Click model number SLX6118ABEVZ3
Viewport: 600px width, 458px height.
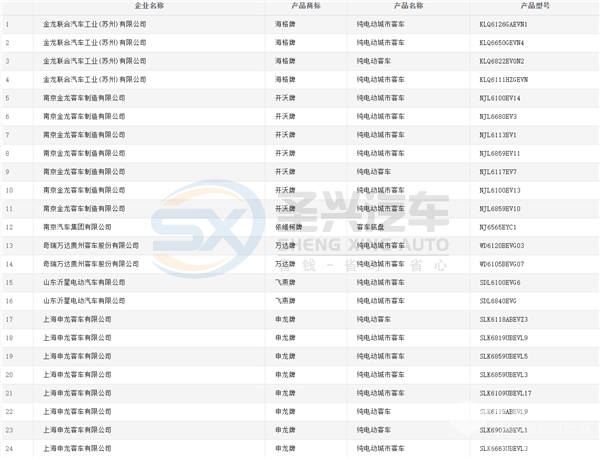click(x=509, y=319)
